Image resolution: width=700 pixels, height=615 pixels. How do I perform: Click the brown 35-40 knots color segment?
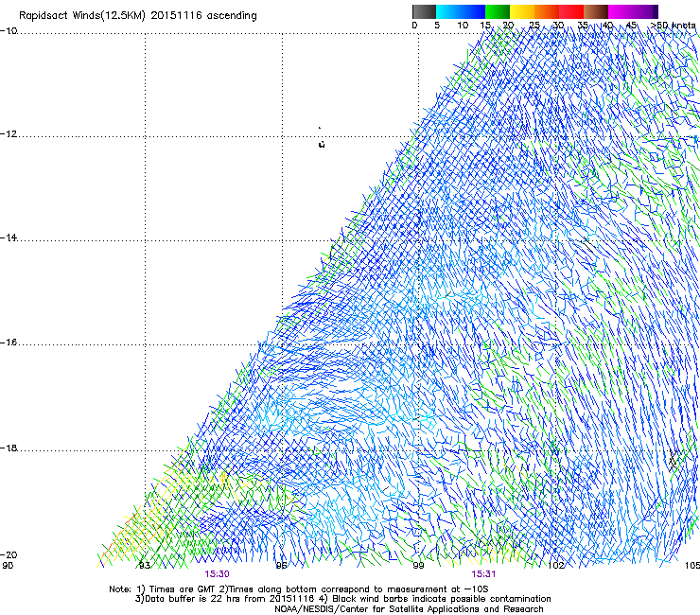point(596,11)
